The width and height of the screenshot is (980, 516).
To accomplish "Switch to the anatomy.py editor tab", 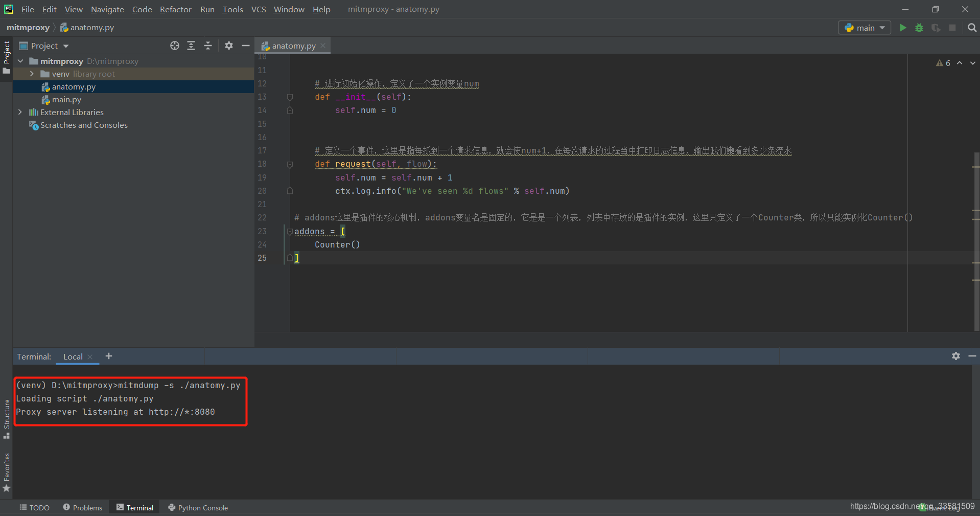I will (293, 46).
